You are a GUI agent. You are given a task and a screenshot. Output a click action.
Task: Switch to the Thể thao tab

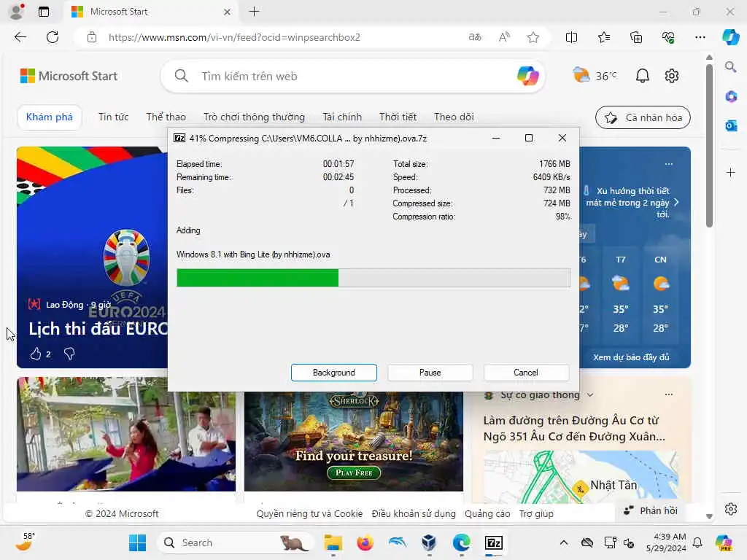166,117
